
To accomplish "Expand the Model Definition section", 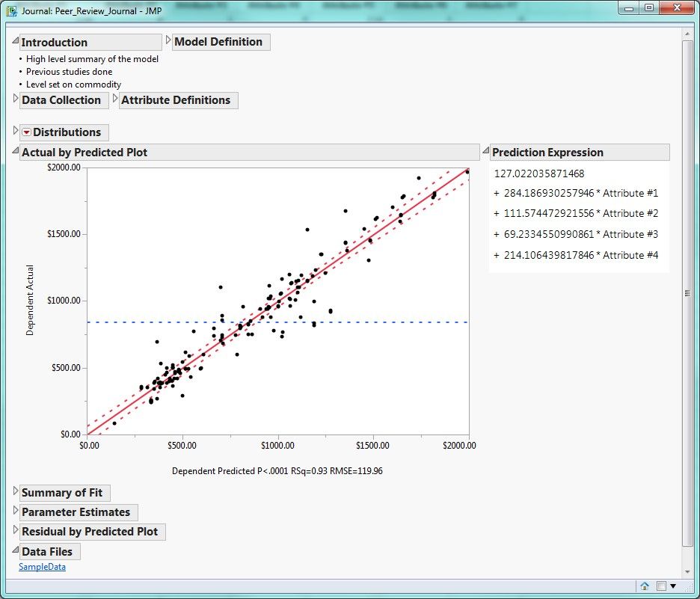I will click(x=168, y=40).
